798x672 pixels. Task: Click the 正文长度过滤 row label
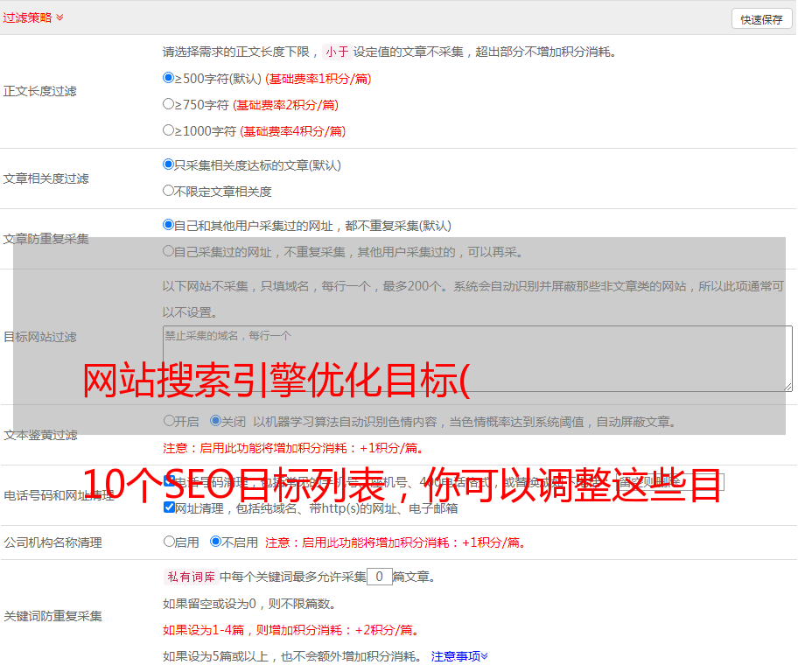(39, 91)
